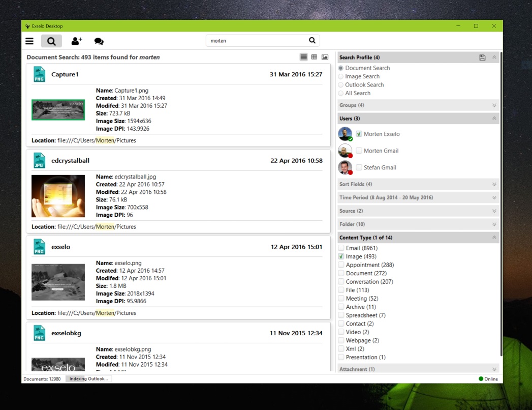Image resolution: width=532 pixels, height=410 pixels.
Task: Click Exselo Desktop title bar logo
Action: click(27, 26)
